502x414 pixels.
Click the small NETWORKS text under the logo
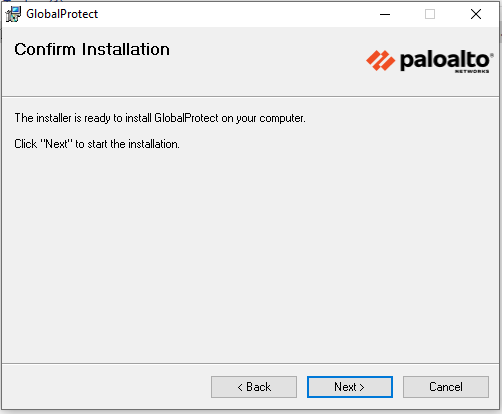pos(472,71)
